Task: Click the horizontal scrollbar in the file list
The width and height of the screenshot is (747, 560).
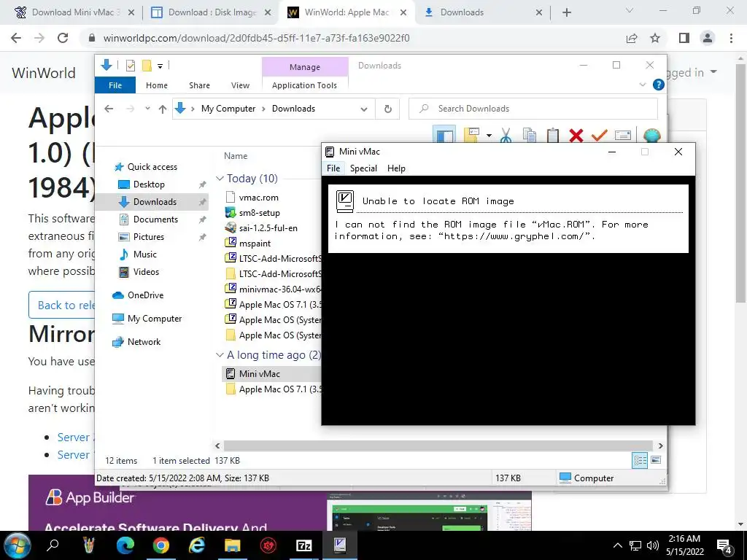Action: click(x=438, y=446)
